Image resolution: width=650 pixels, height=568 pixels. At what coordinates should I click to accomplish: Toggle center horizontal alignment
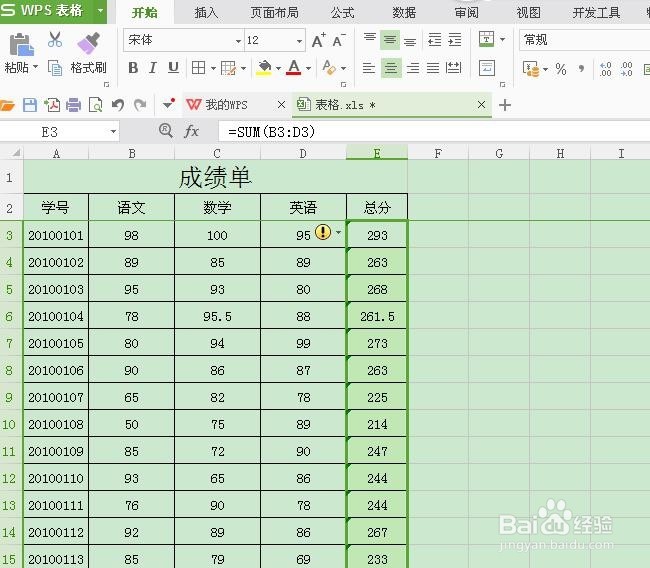pyautogui.click(x=391, y=68)
